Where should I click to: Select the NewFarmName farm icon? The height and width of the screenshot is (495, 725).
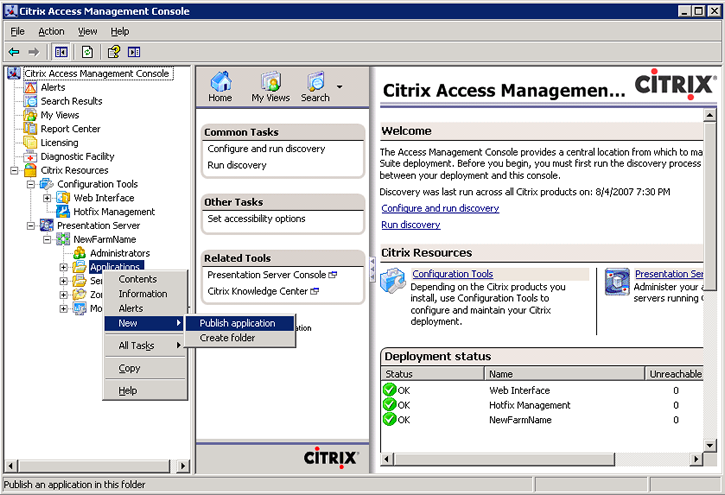(63, 239)
